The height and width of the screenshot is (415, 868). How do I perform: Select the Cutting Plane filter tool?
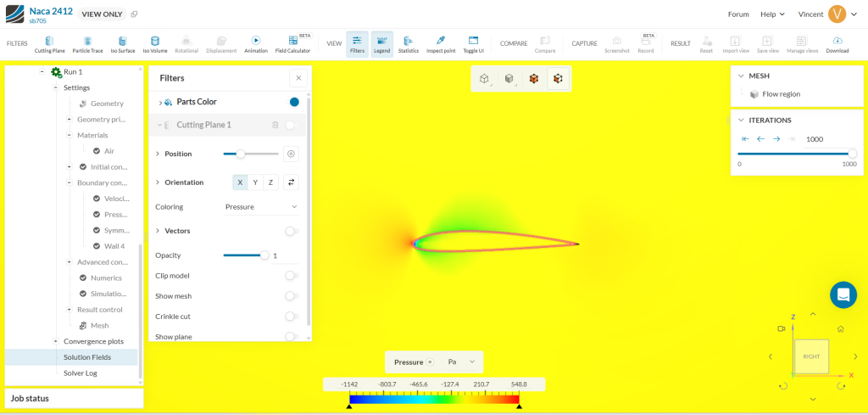coord(49,44)
